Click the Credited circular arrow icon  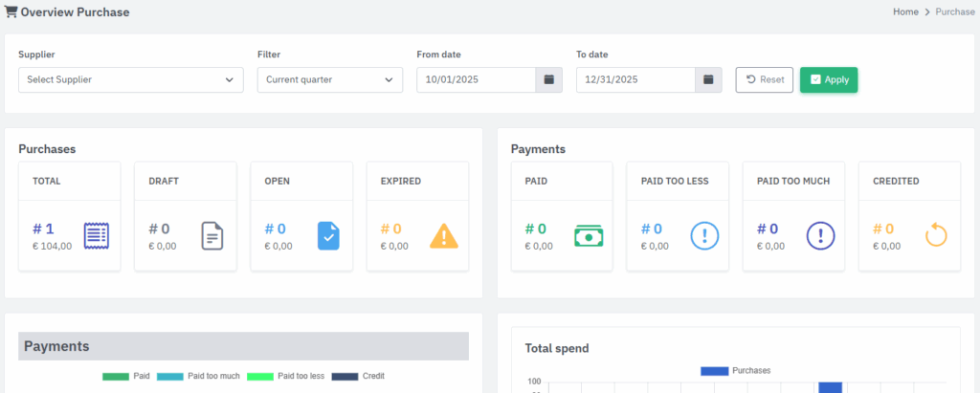point(937,235)
